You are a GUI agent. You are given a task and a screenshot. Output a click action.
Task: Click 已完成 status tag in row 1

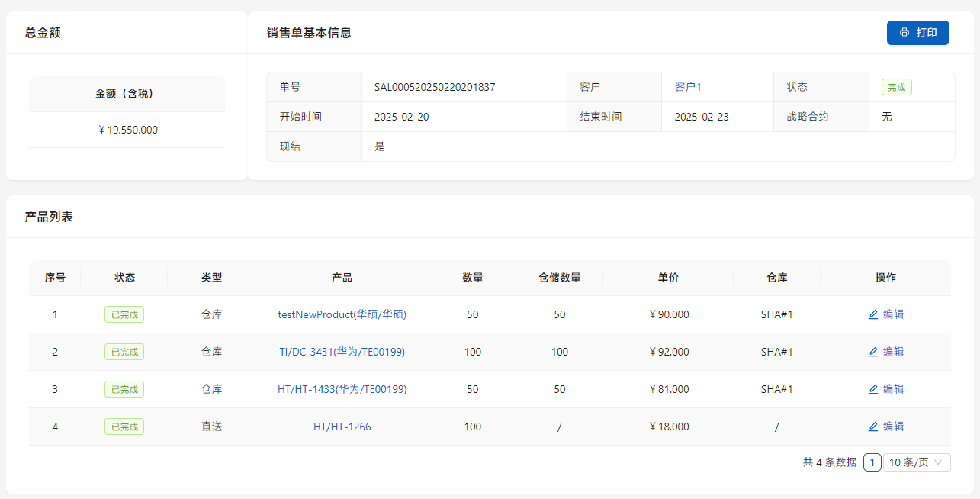click(124, 314)
